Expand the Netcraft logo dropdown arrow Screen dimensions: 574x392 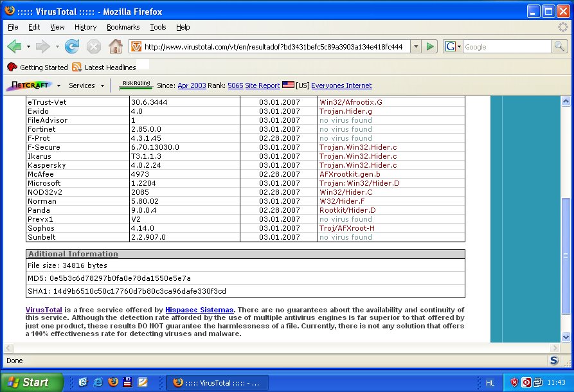tap(58, 85)
